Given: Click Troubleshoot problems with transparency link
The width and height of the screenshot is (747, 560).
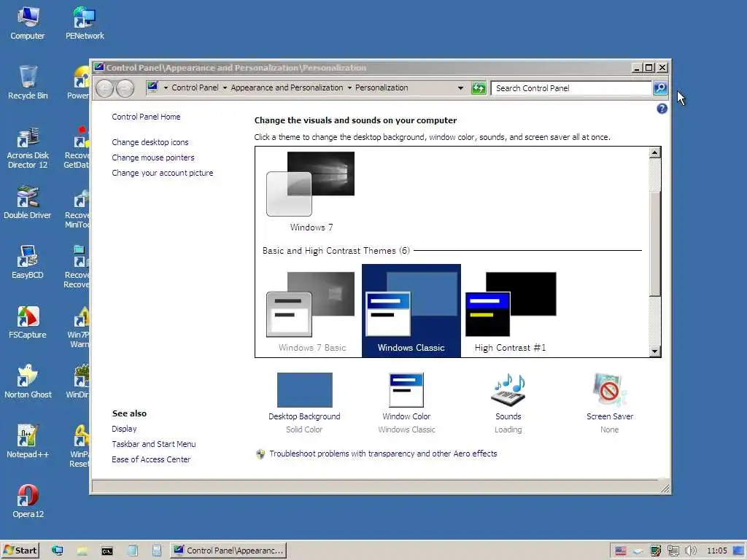Looking at the screenshot, I should 383,454.
